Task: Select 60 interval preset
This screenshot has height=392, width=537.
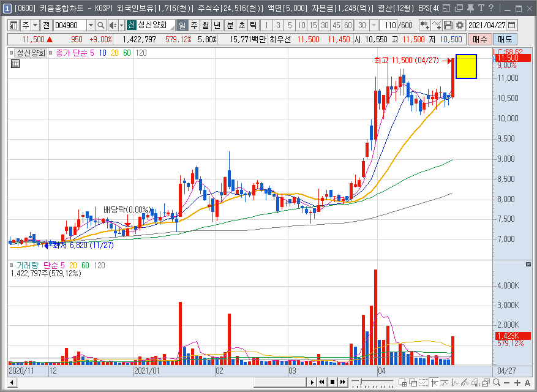Action: pos(348,25)
